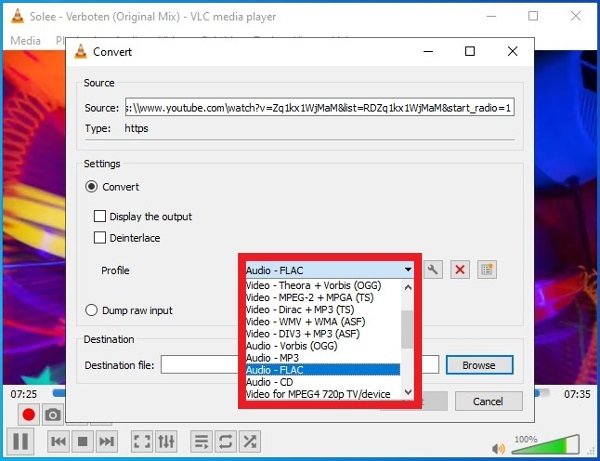Maximize the Convert dialog

click(x=470, y=51)
